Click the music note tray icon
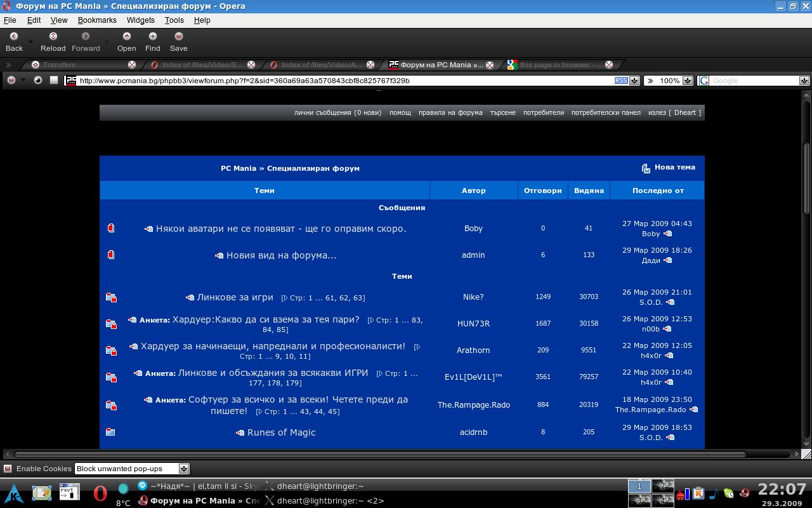This screenshot has height=508, width=812. point(714,493)
